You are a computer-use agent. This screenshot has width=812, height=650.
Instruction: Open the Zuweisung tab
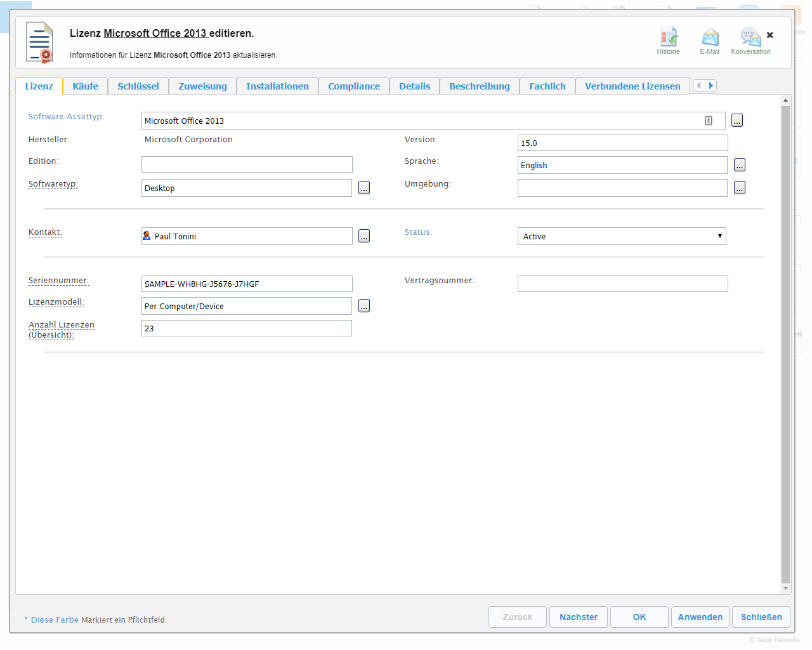pyautogui.click(x=202, y=86)
